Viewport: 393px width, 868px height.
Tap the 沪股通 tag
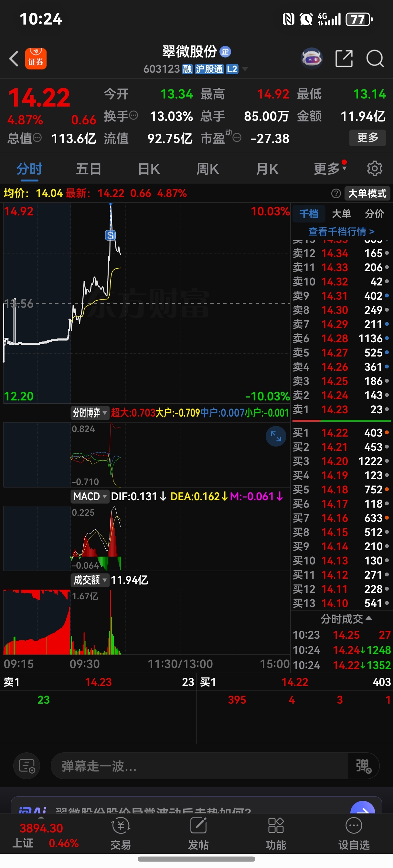pyautogui.click(x=209, y=69)
